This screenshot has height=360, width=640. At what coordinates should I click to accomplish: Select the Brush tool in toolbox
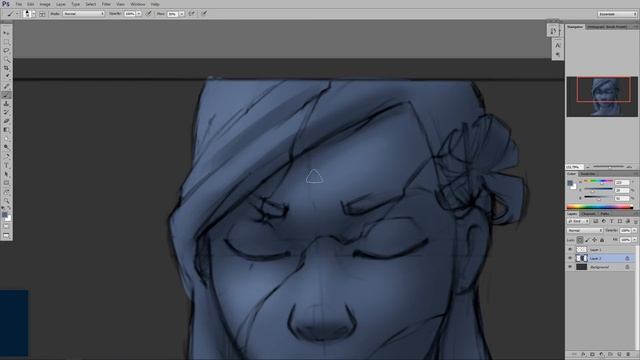pos(6,95)
